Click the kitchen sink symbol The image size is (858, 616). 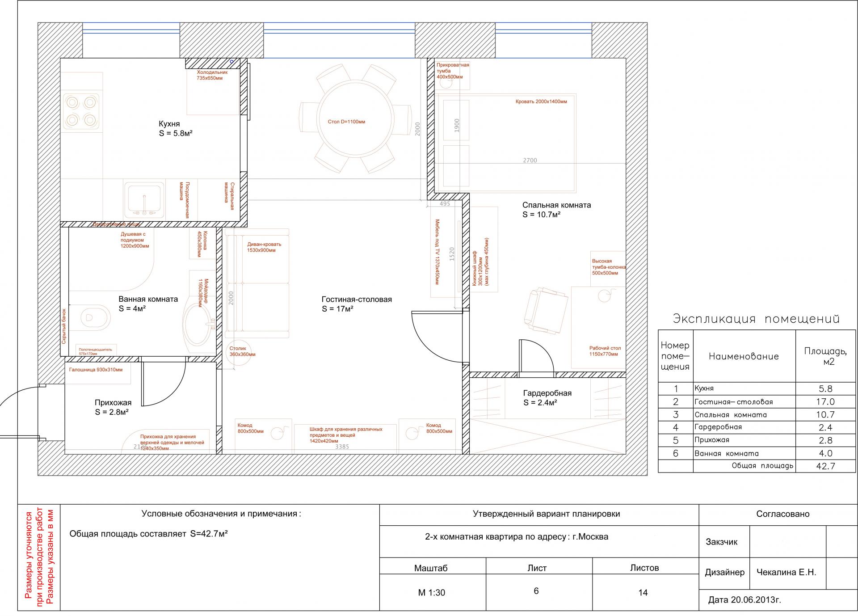[x=144, y=199]
